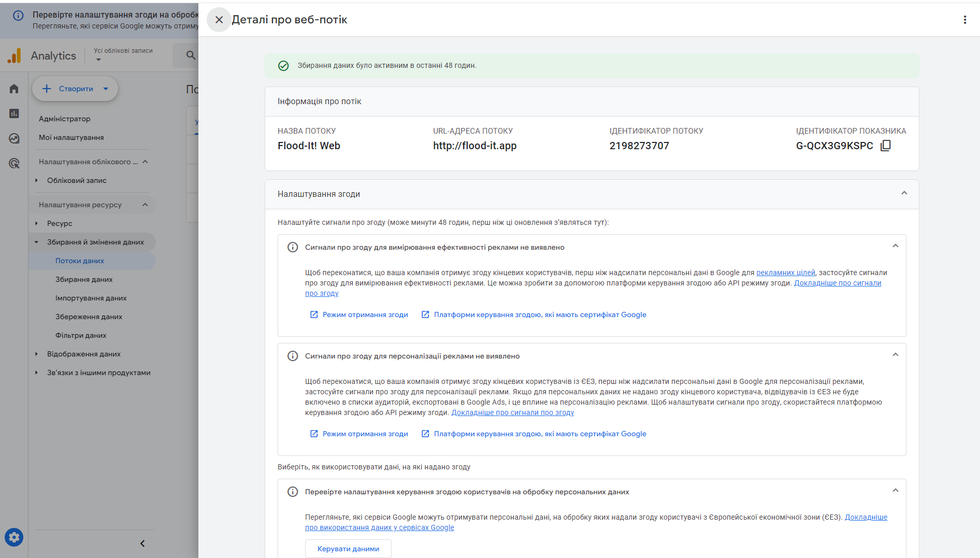Open certified consent platforms link in personalization section
The image size is (980, 558).
[x=534, y=434]
